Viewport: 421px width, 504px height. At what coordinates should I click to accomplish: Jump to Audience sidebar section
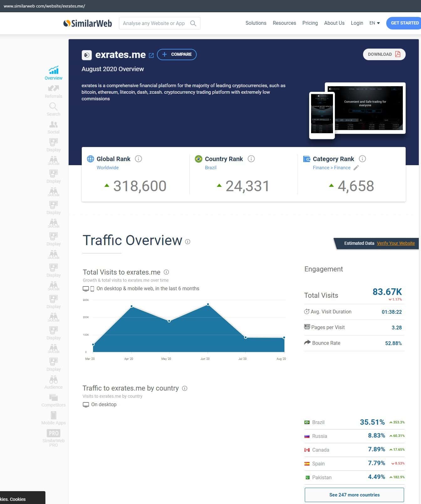[x=54, y=382]
